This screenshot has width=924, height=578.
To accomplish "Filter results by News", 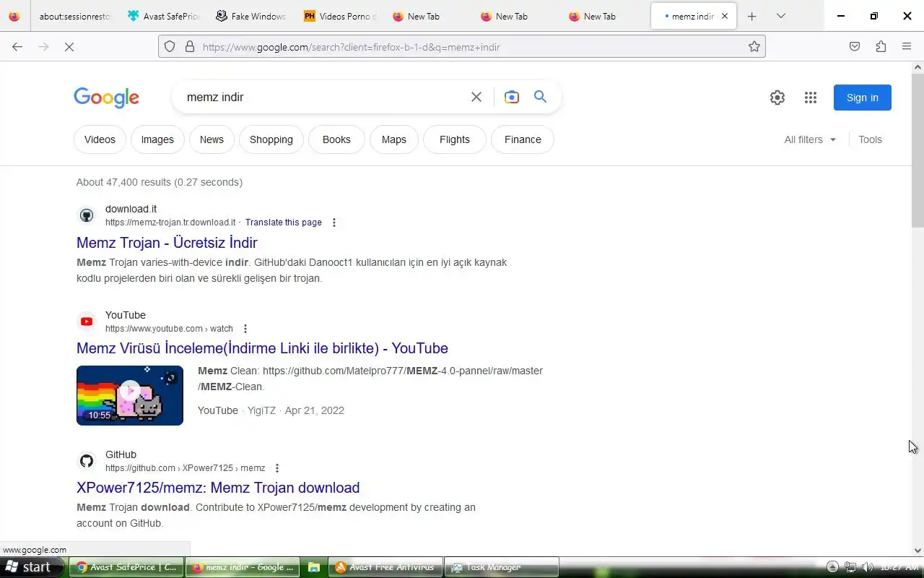I will tap(212, 139).
